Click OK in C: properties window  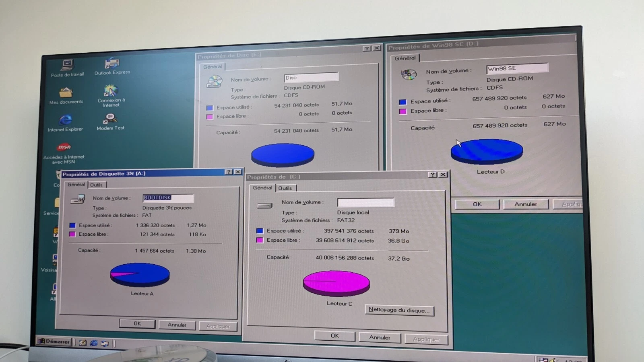pos(334,335)
